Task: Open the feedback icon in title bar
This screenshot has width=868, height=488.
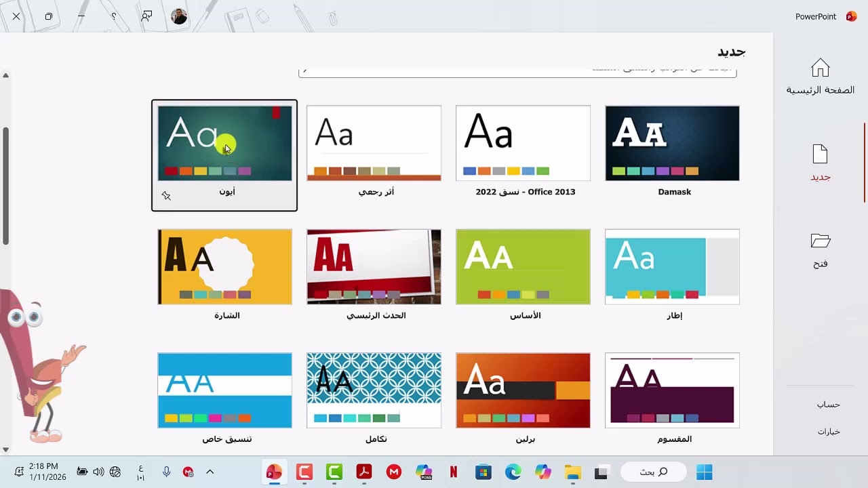Action: 146,16
